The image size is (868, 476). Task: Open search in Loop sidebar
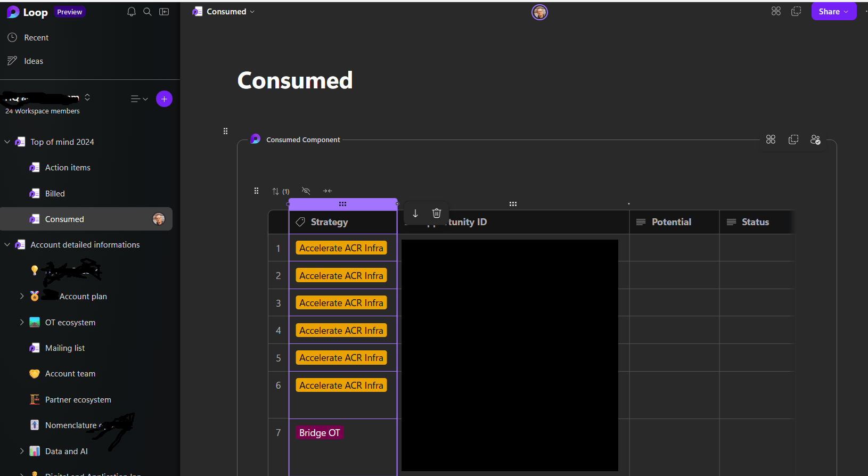pyautogui.click(x=148, y=12)
